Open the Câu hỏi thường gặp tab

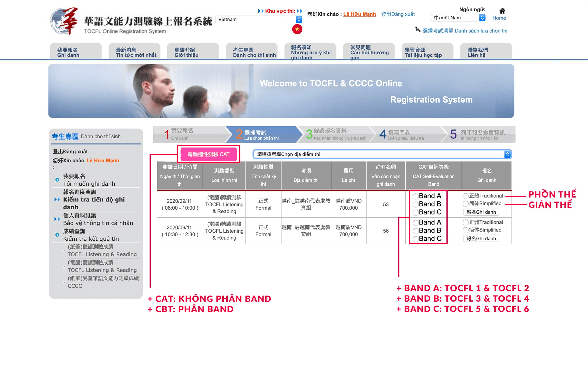tap(369, 51)
